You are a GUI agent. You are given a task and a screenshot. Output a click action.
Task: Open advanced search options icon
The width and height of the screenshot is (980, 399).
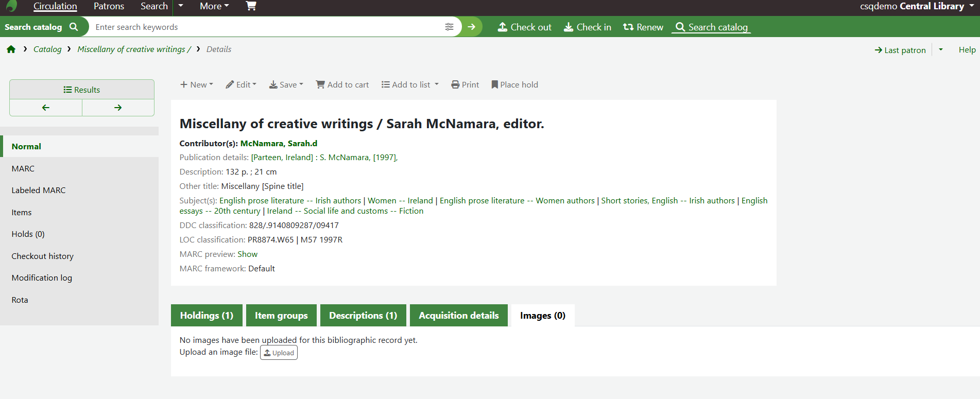pyautogui.click(x=449, y=27)
